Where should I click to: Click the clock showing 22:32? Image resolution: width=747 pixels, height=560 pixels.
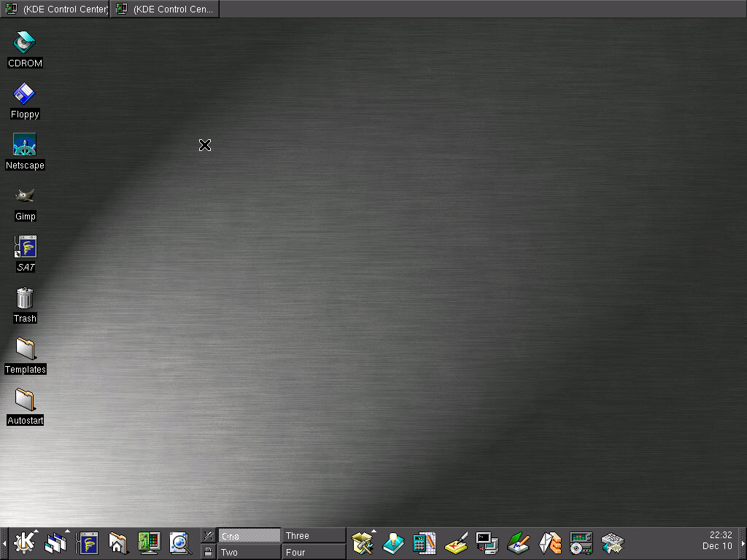pos(718,540)
